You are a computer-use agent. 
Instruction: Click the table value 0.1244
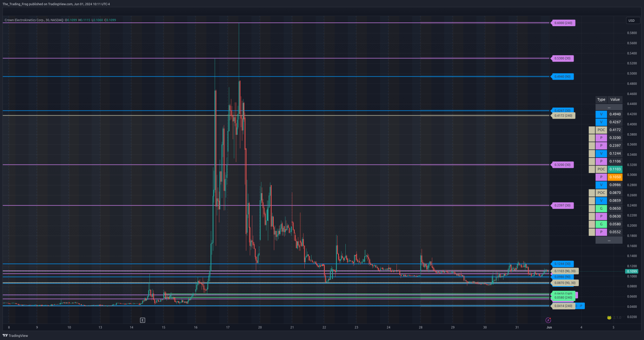point(615,153)
